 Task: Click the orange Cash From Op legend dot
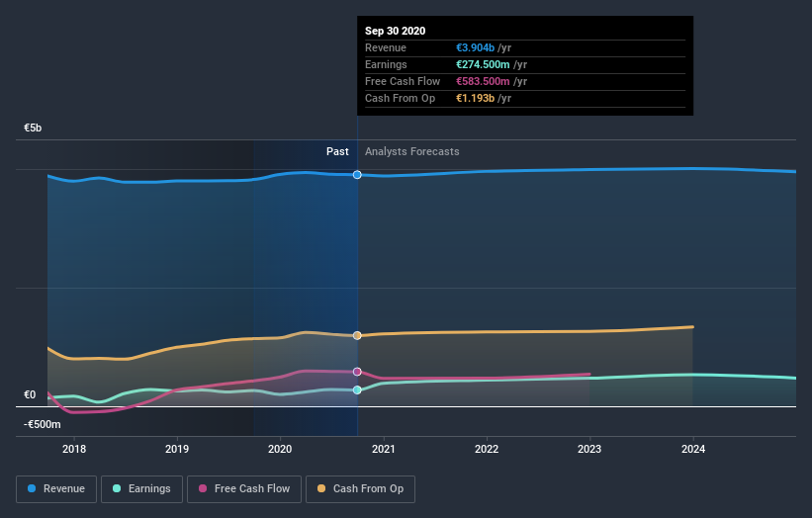[321, 488]
